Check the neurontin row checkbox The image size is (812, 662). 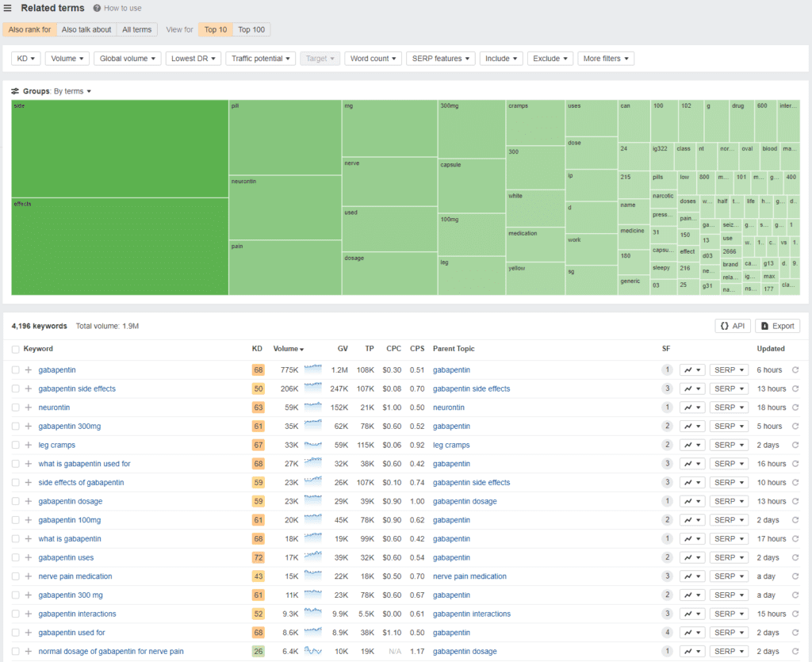click(x=16, y=408)
